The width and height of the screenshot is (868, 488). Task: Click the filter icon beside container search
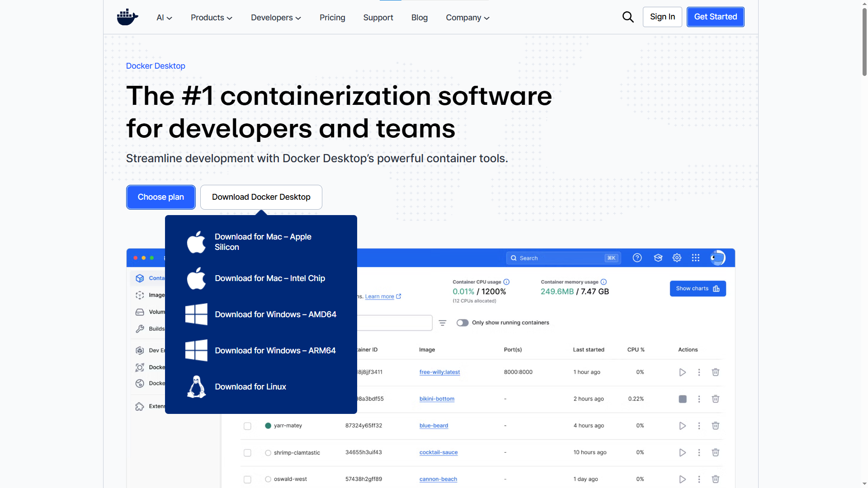pyautogui.click(x=443, y=323)
